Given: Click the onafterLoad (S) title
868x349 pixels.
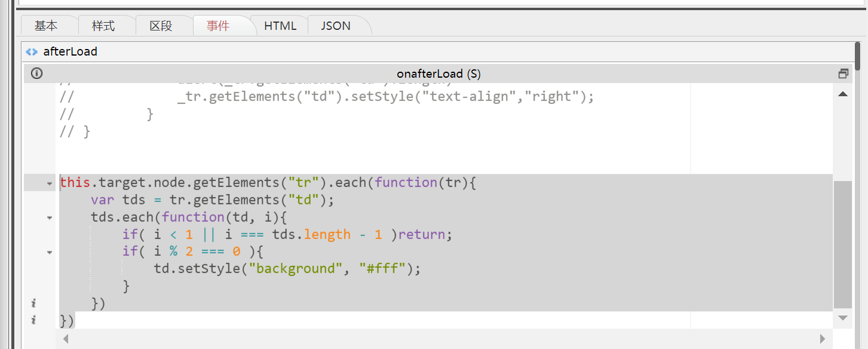Looking at the screenshot, I should (x=439, y=74).
